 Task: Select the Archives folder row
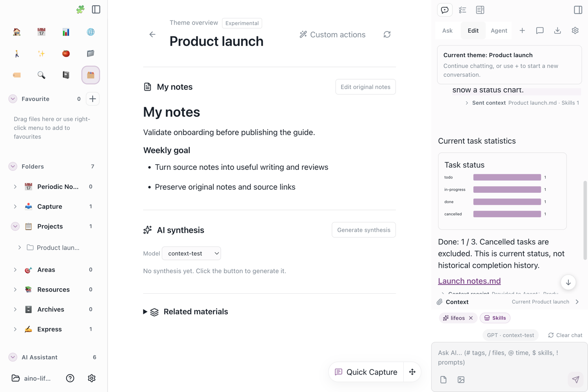point(53,310)
